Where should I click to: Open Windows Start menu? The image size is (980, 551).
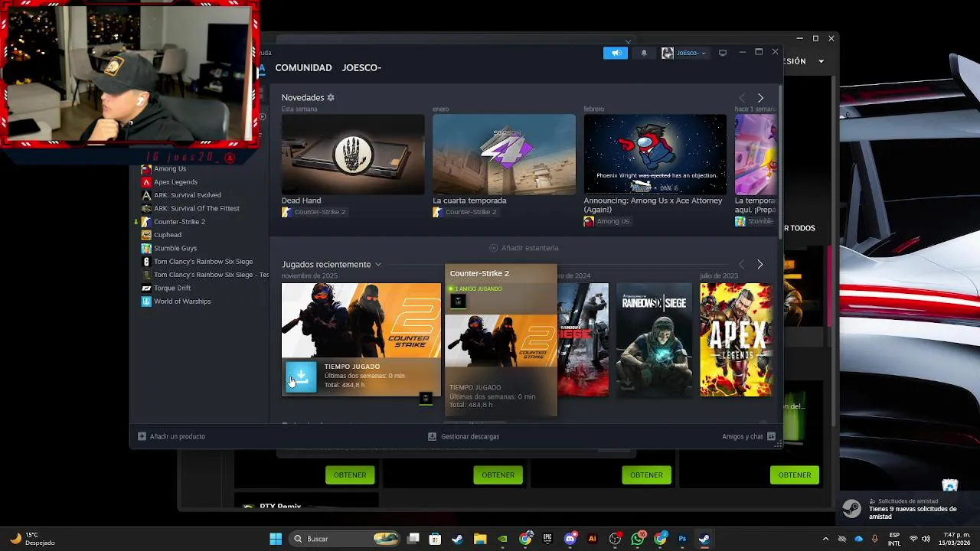click(x=276, y=539)
